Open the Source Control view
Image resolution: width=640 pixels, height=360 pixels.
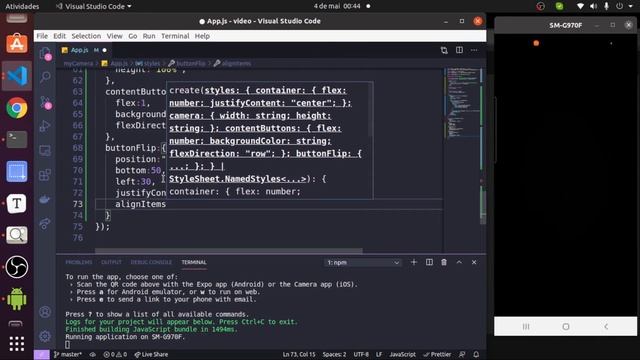point(45,102)
